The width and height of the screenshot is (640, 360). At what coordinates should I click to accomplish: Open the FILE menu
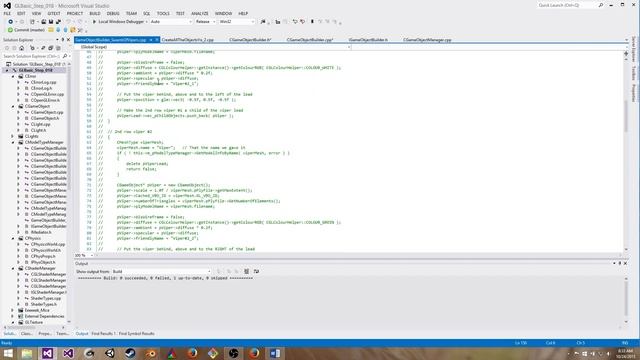7,13
